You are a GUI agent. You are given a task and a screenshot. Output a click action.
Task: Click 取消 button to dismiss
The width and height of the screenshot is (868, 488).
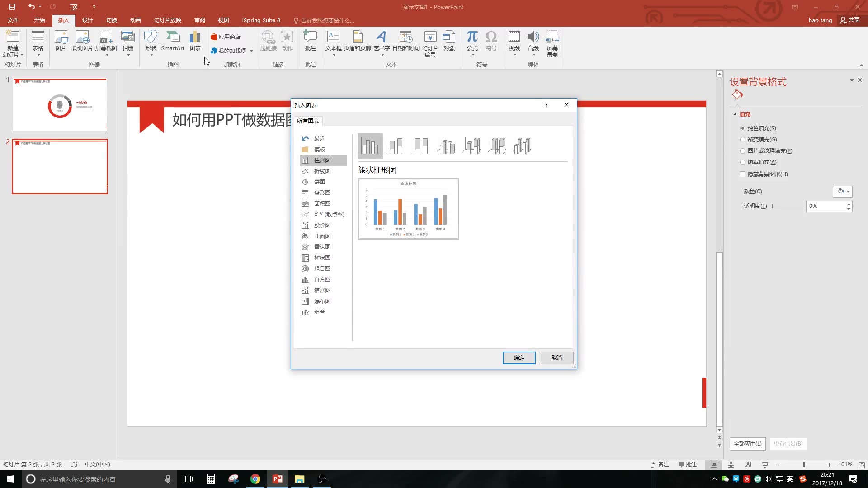557,357
